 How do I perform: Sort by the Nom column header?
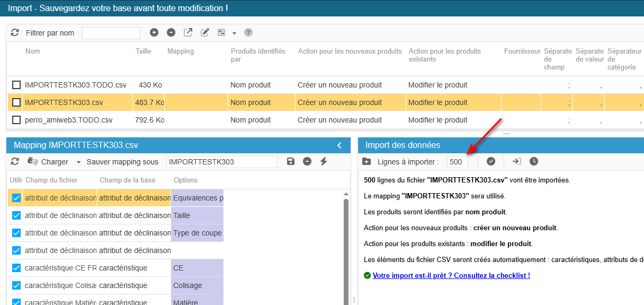(x=33, y=51)
